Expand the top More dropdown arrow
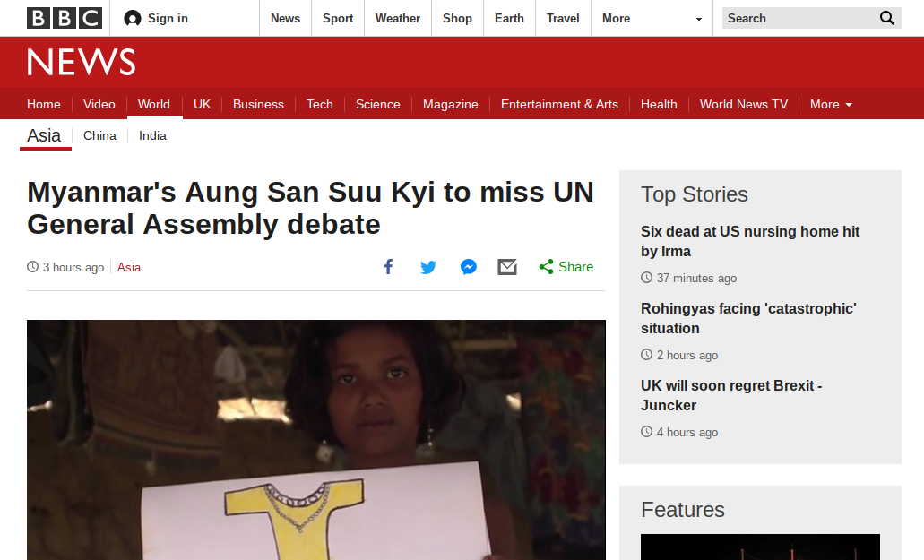The width and height of the screenshot is (924, 560). click(x=699, y=19)
